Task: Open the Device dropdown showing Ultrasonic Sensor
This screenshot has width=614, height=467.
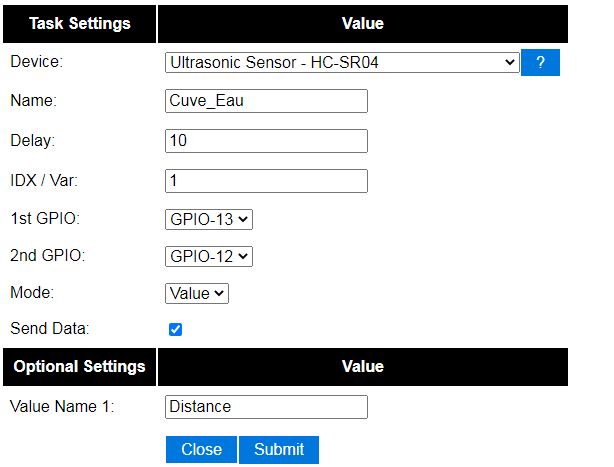Action: coord(342,62)
